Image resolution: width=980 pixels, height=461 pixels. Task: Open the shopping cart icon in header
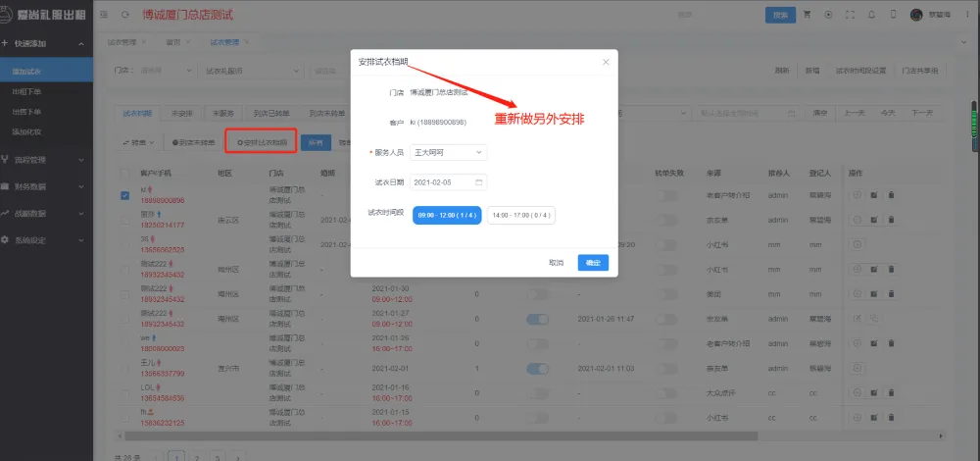tap(808, 15)
